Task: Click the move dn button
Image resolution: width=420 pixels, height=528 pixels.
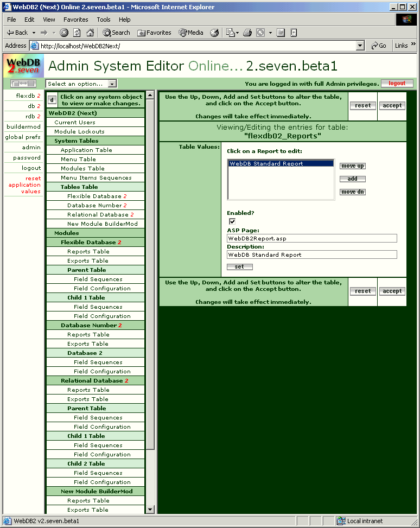Action: (352, 192)
